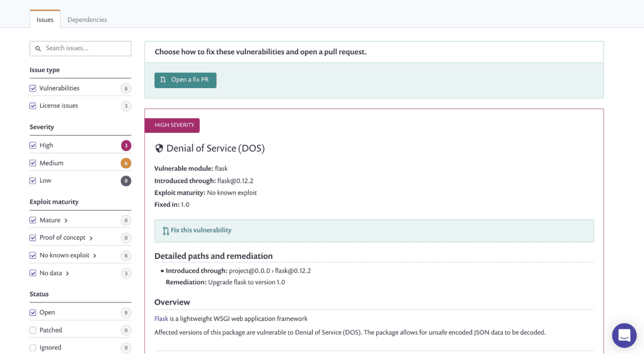Toggle the High severity checkbox
Screen dimensions: 644x354
point(33,146)
